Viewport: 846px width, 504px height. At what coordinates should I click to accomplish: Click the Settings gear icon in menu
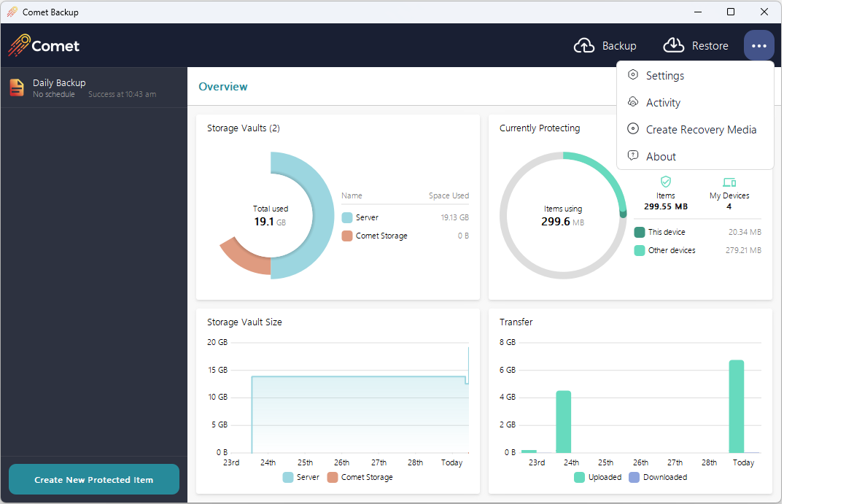(x=633, y=75)
